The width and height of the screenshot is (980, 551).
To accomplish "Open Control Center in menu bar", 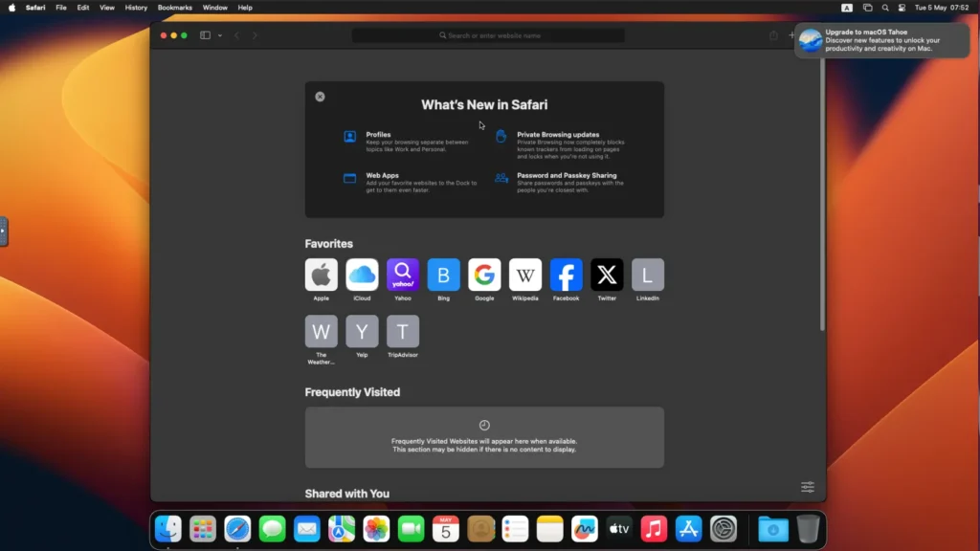I will pos(902,8).
